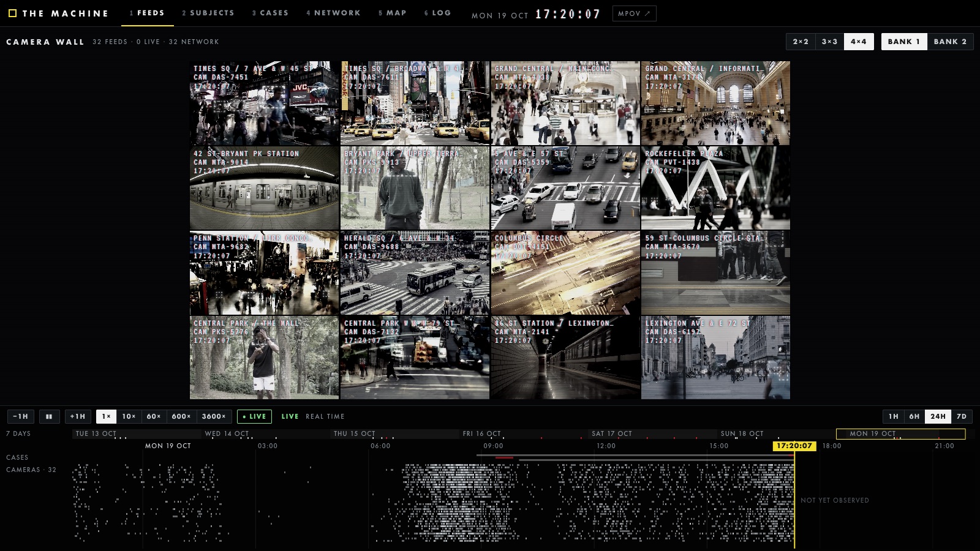Set timeline range to 1H
This screenshot has width=980, height=551.
[x=894, y=416]
